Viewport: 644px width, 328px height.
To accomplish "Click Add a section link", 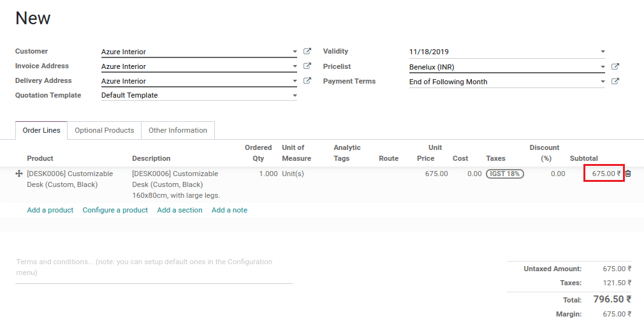I will coord(179,210).
